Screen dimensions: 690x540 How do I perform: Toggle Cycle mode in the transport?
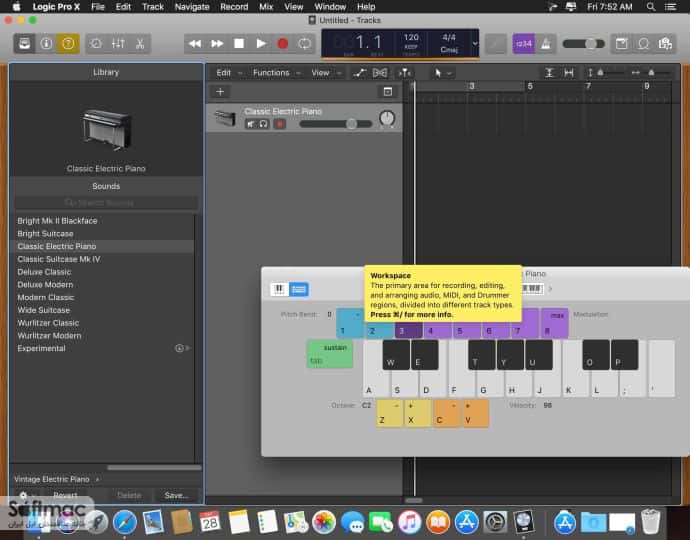pos(305,44)
